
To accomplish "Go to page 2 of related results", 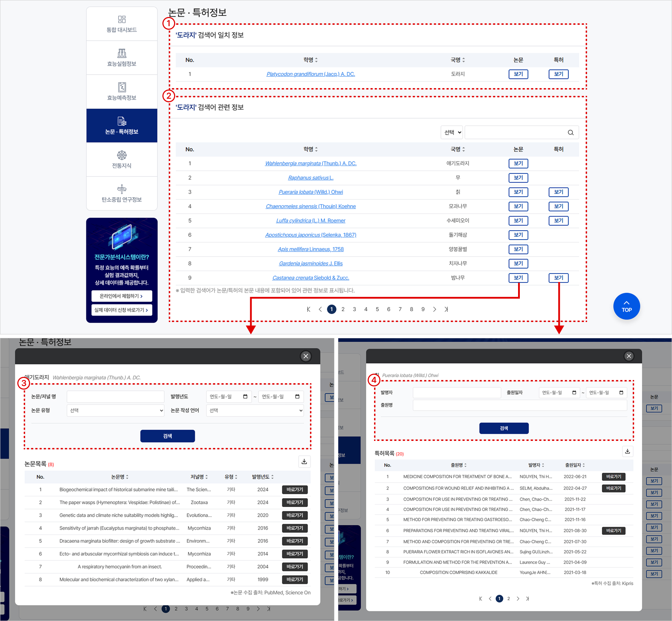I will [343, 309].
